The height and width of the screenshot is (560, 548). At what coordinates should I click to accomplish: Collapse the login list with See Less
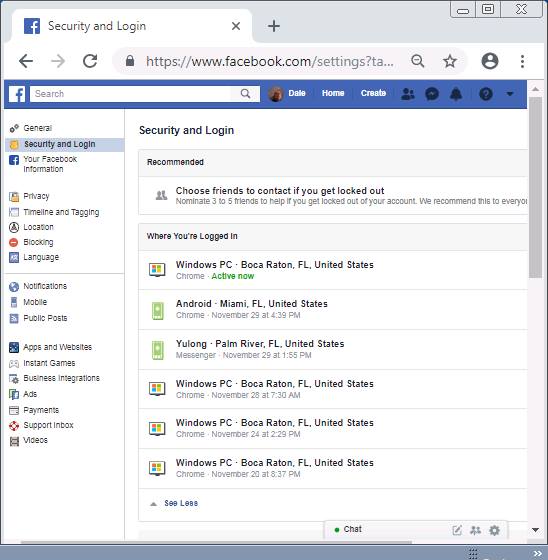[181, 503]
